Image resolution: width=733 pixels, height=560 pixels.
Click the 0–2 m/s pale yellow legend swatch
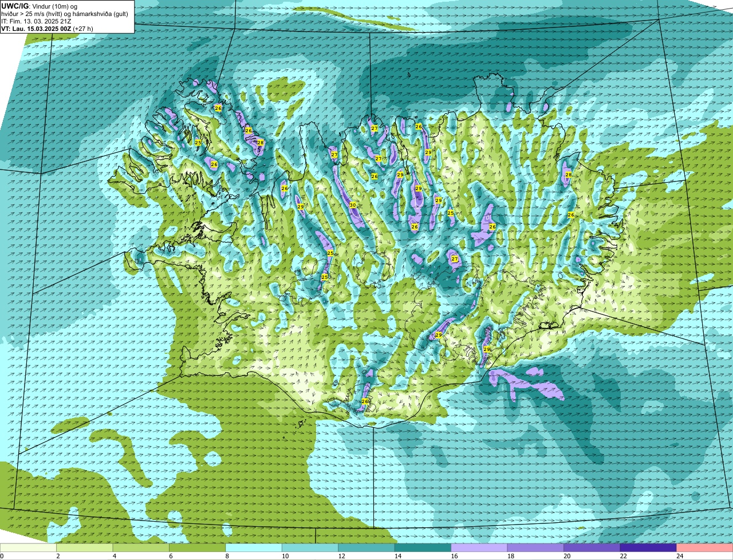pyautogui.click(x=29, y=547)
